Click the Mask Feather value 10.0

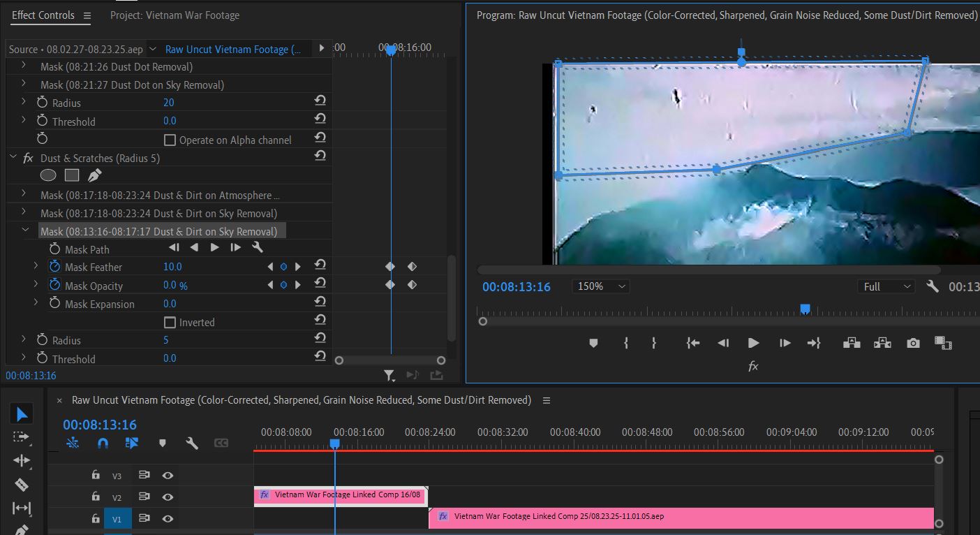[172, 266]
